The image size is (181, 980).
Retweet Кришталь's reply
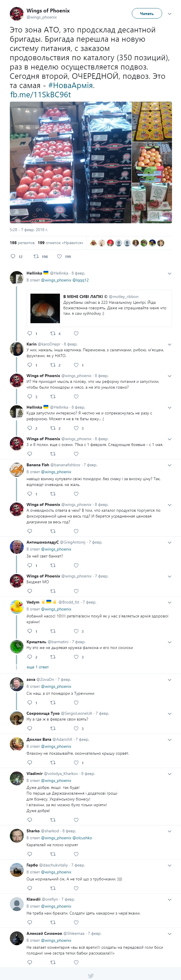click(53, 657)
